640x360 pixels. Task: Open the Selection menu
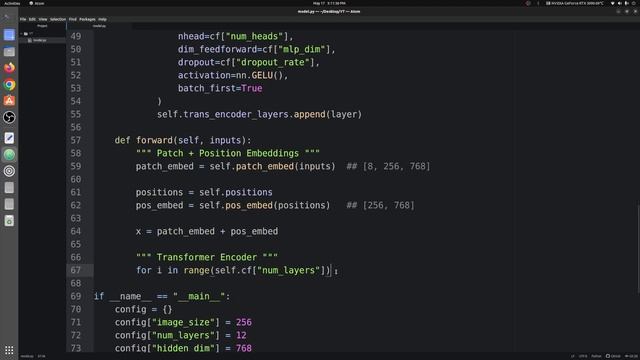58,19
